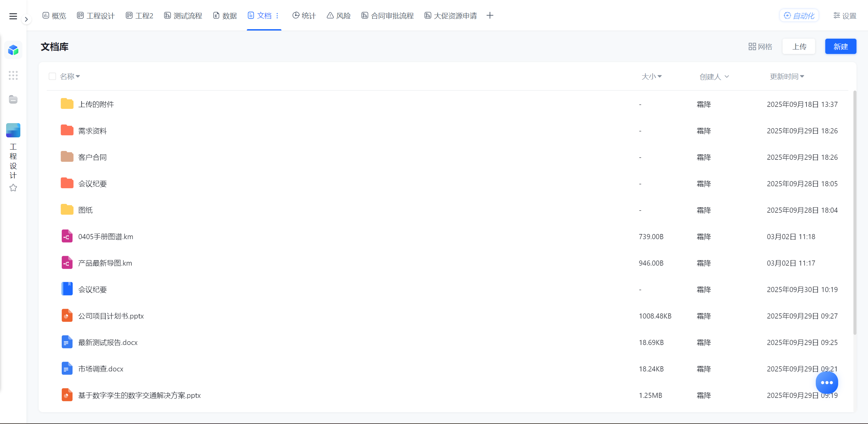Click the red 需求资料 folder icon
The height and width of the screenshot is (424, 868).
coord(67,130)
